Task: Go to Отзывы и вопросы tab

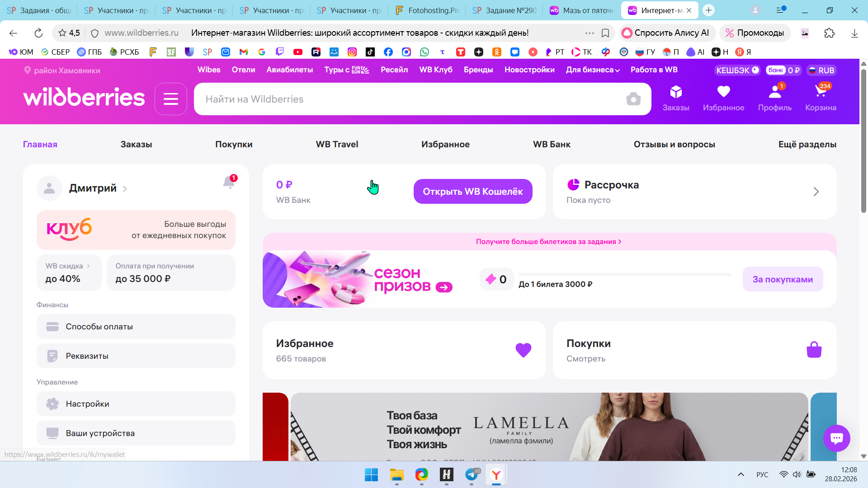Action: tap(674, 145)
